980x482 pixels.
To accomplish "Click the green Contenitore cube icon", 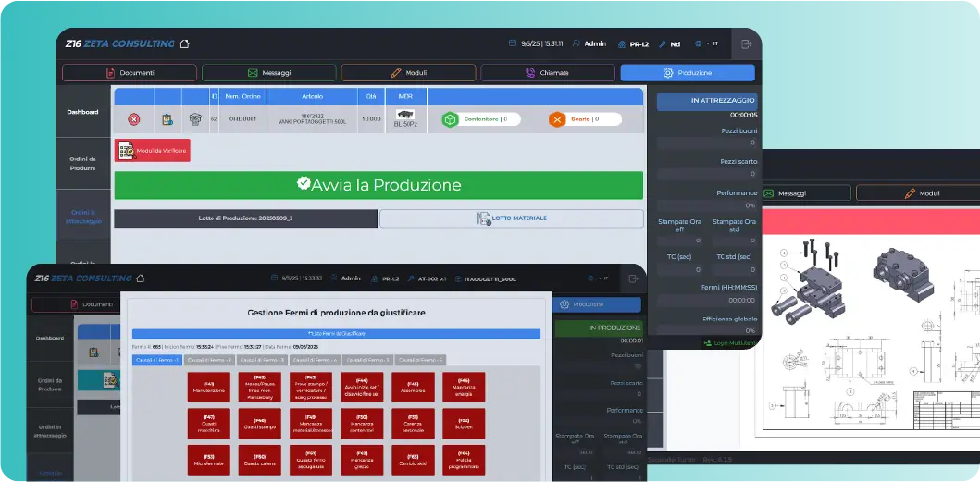I will pyautogui.click(x=450, y=118).
